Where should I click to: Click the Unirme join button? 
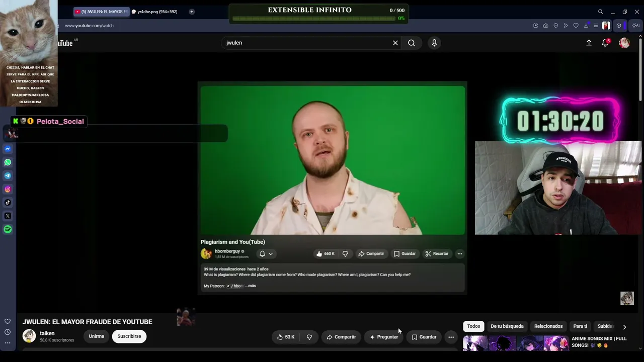coord(96,336)
